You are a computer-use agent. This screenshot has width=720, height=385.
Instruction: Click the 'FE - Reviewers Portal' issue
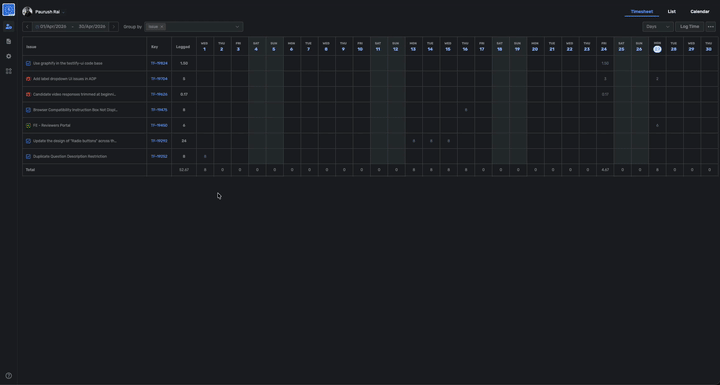(x=51, y=125)
